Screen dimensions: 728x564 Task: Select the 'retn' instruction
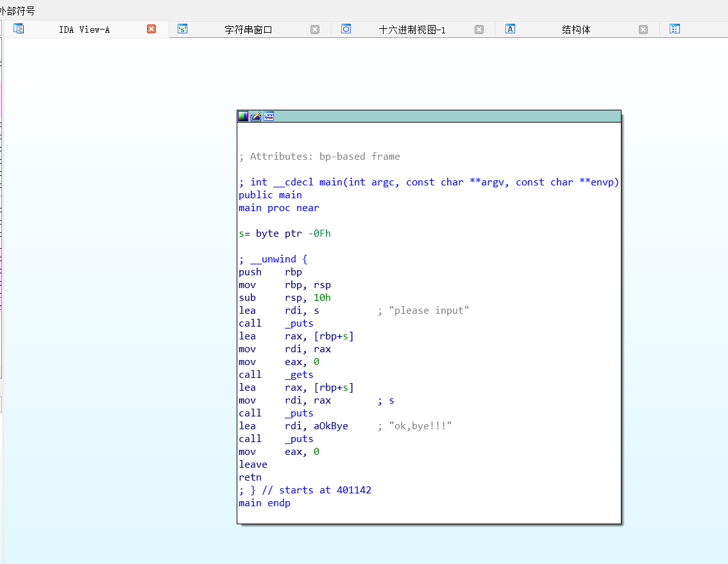(250, 477)
